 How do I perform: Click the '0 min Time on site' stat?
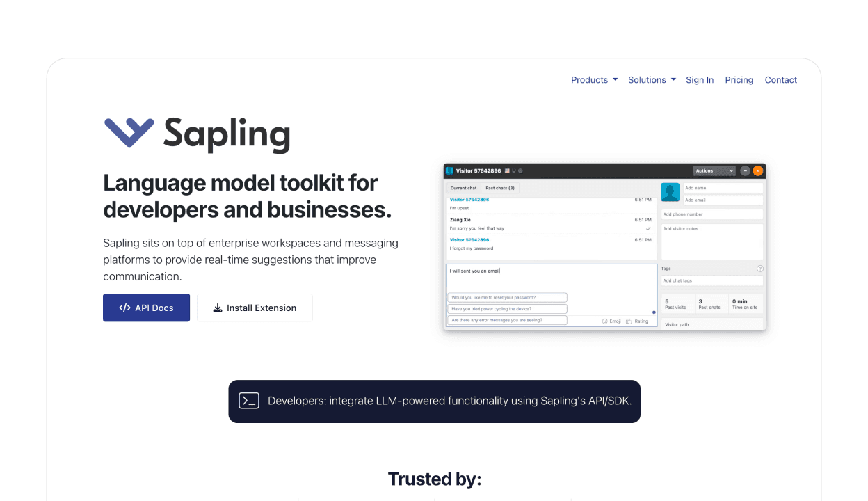[745, 304]
